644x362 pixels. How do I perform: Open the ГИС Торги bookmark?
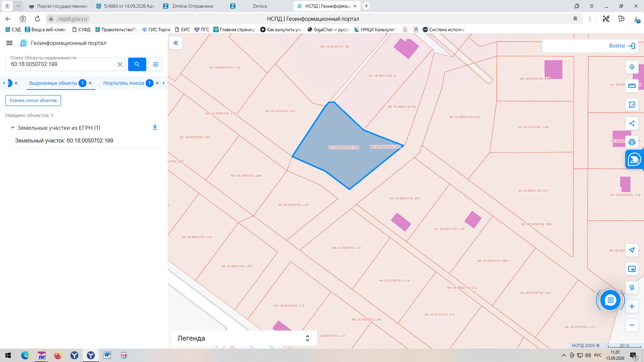156,30
